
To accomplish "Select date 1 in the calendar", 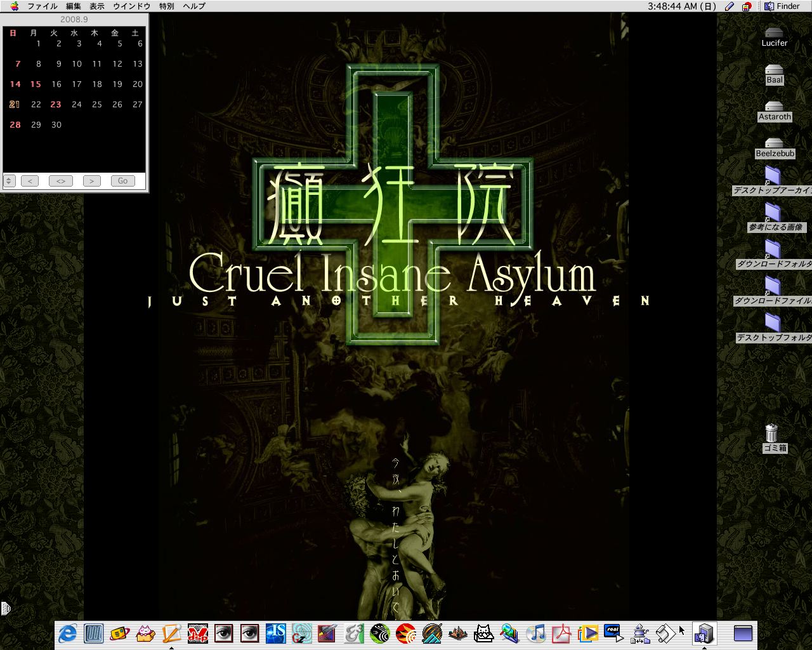I will pos(38,43).
